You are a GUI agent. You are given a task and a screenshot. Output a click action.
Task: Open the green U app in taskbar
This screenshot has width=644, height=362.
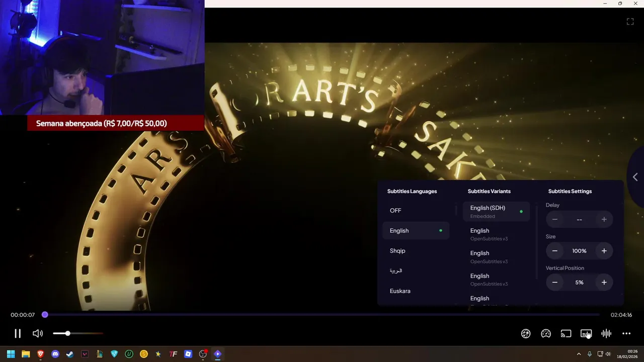pyautogui.click(x=129, y=354)
